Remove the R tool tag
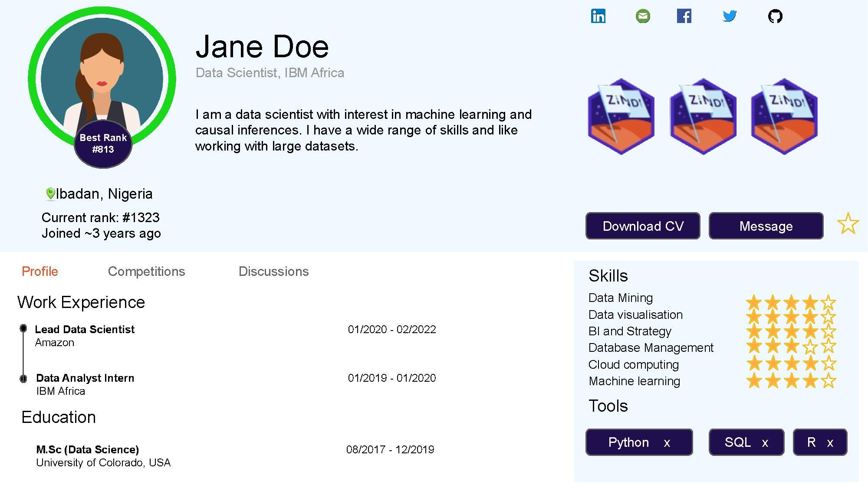Image resolution: width=868 pixels, height=488 pixels. pyautogui.click(x=830, y=443)
